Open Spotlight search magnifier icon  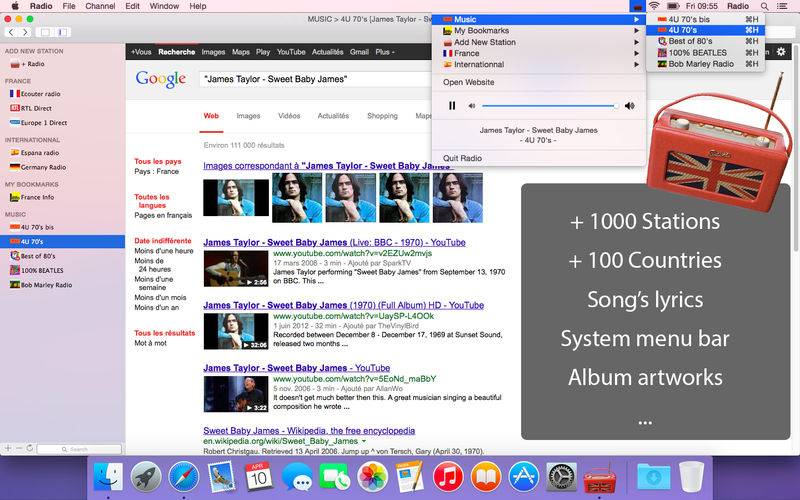pos(764,6)
